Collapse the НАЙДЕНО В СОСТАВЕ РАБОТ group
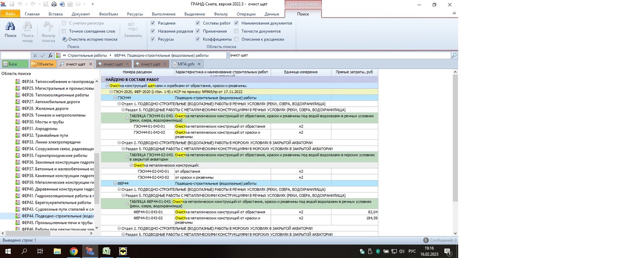The height and width of the screenshot is (258, 644). pyautogui.click(x=103, y=80)
